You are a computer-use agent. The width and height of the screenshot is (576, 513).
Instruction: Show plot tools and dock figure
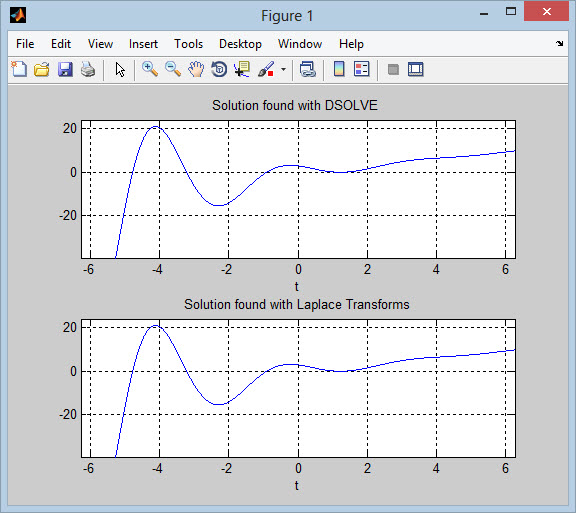[415, 69]
